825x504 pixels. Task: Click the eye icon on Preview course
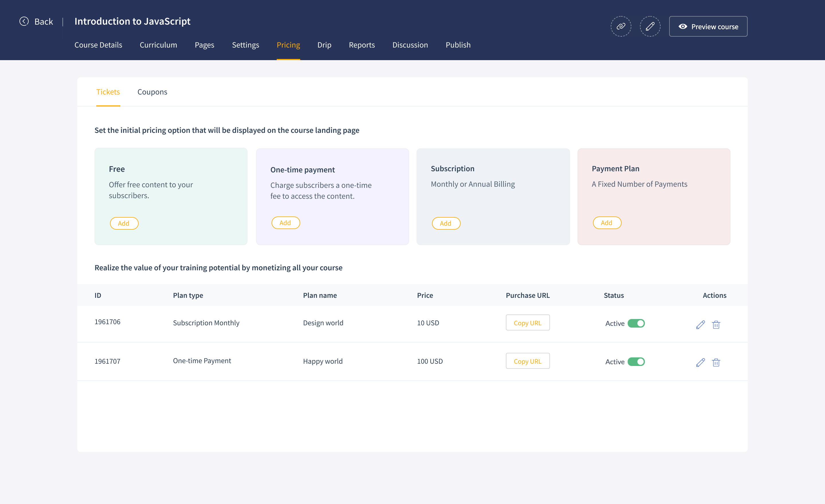(x=683, y=26)
